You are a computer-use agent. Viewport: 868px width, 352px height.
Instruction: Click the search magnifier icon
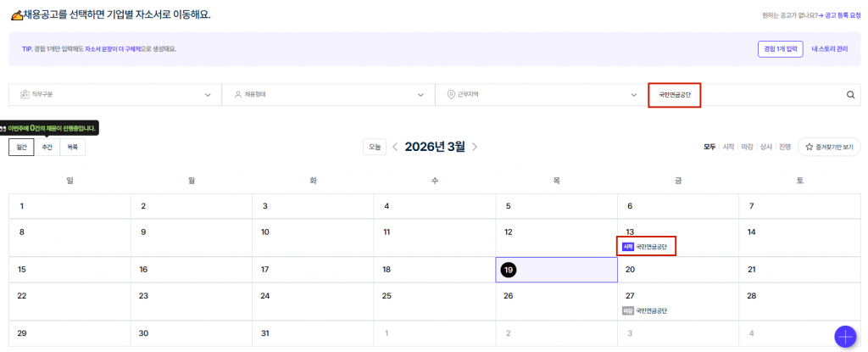(x=850, y=95)
